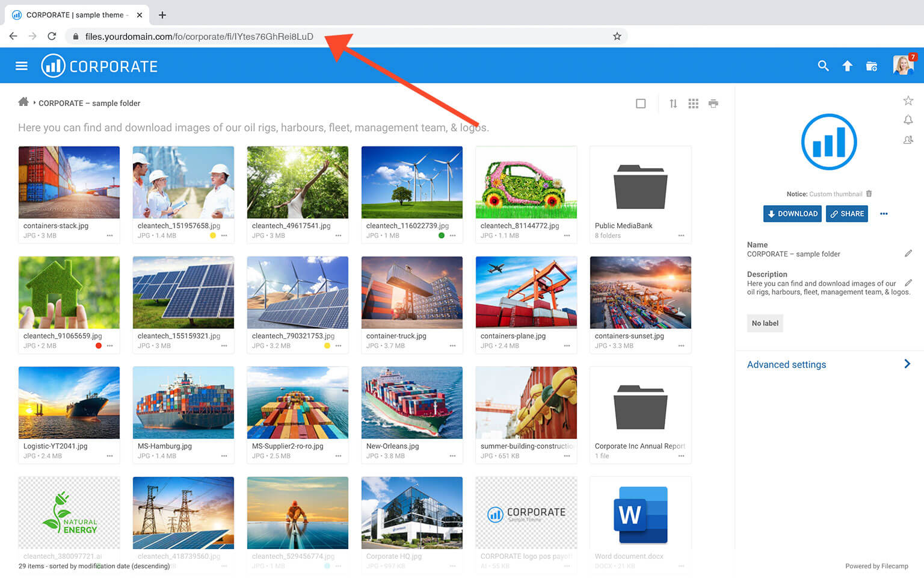Delete custom thumbnail with trash icon

pos(869,194)
